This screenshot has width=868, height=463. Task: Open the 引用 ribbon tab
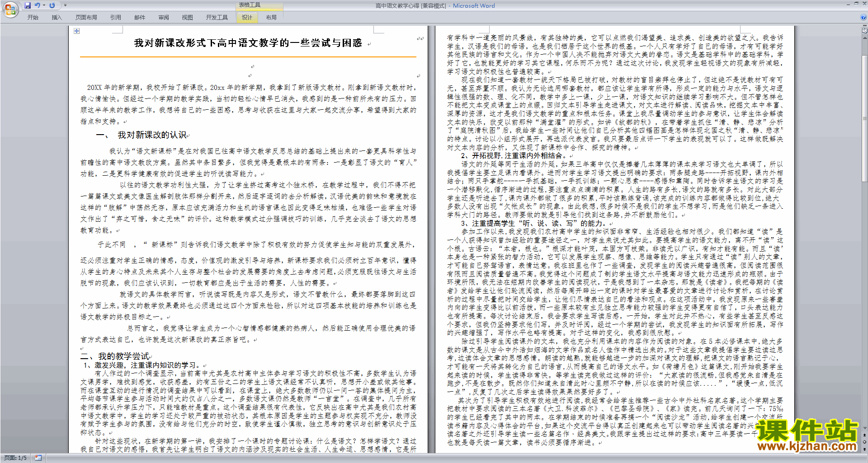click(x=116, y=18)
